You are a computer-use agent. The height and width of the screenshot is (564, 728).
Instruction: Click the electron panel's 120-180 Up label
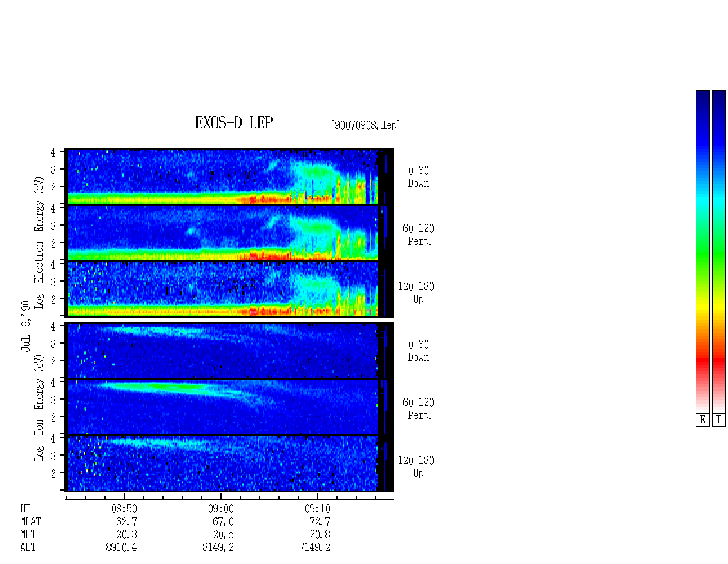416,293
